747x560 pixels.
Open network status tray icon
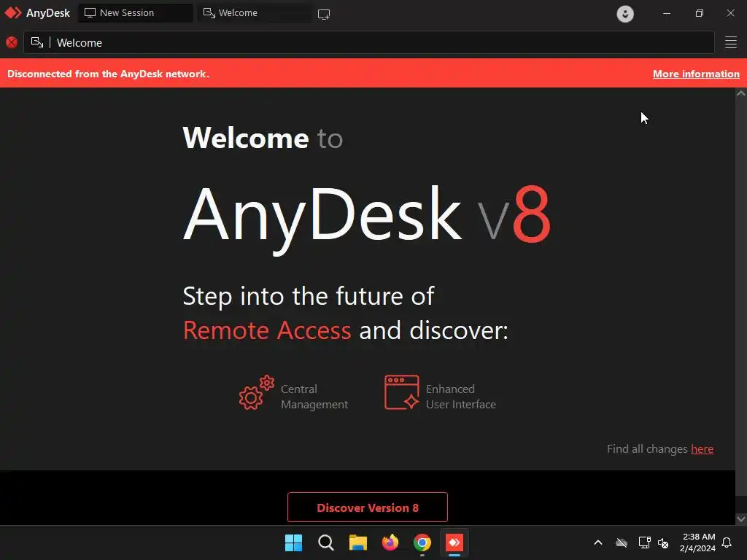pos(645,542)
